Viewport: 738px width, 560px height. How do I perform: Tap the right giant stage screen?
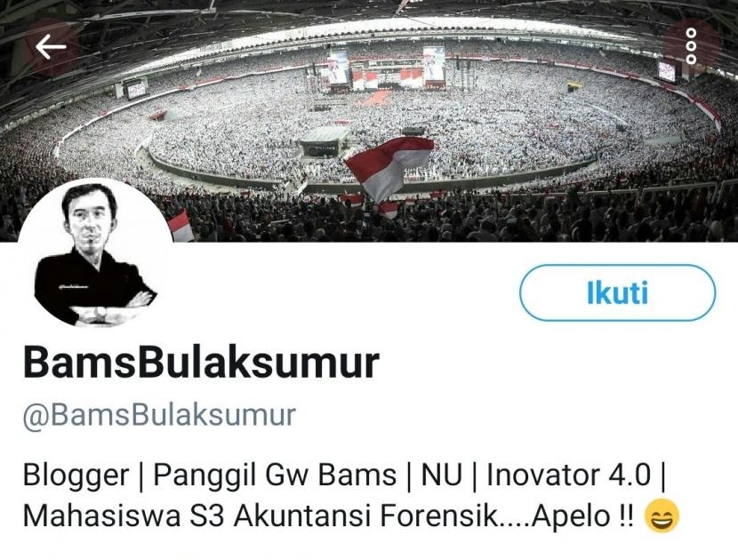[x=434, y=63]
